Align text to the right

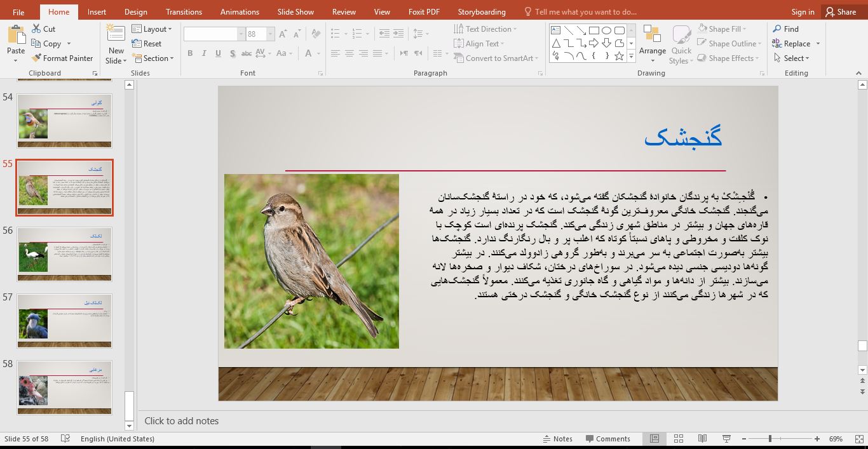pos(363,53)
